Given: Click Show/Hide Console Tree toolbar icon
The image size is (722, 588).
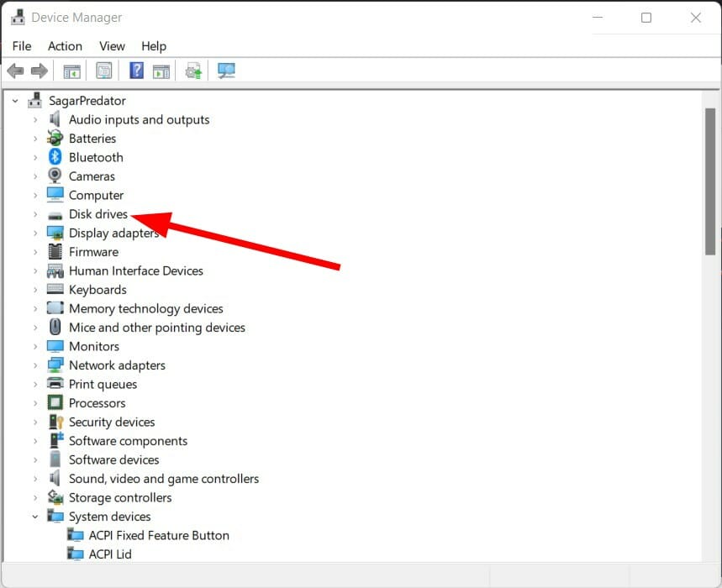Looking at the screenshot, I should (x=71, y=71).
